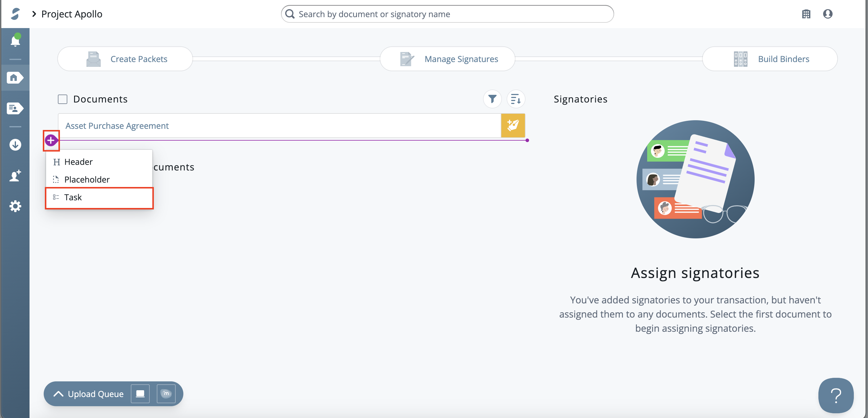Click the document search input field
Image resolution: width=868 pixels, height=418 pixels.
point(447,14)
